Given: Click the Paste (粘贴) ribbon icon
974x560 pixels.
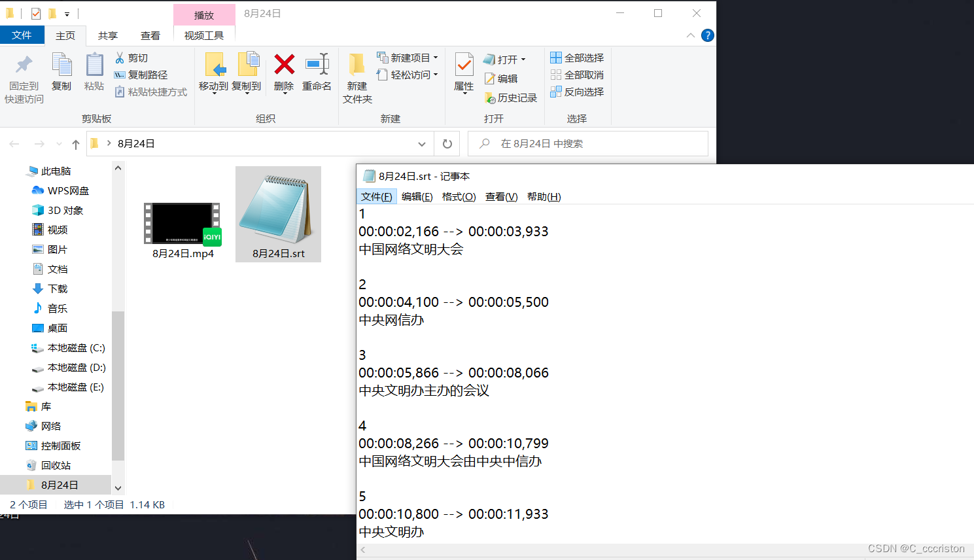Looking at the screenshot, I should pyautogui.click(x=94, y=65).
